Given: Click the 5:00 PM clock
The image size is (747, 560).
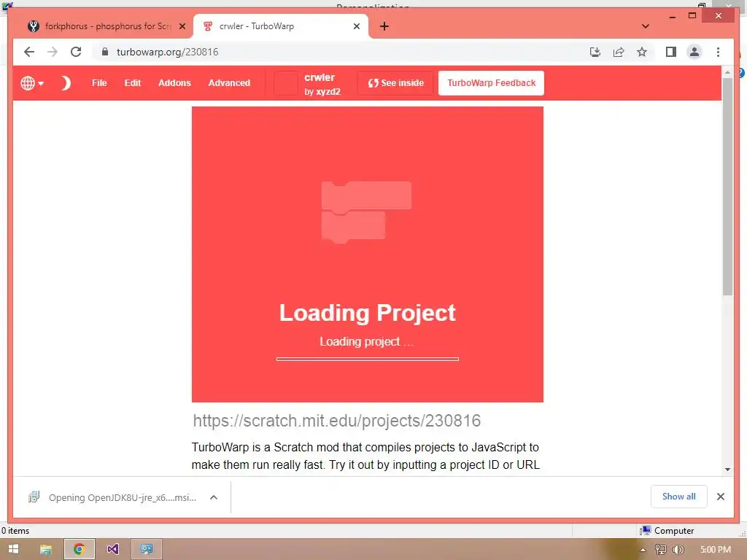Looking at the screenshot, I should (715, 550).
